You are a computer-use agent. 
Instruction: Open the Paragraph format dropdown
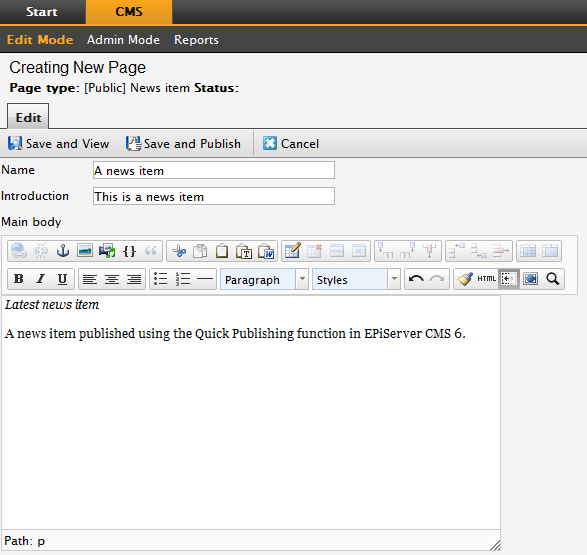264,279
